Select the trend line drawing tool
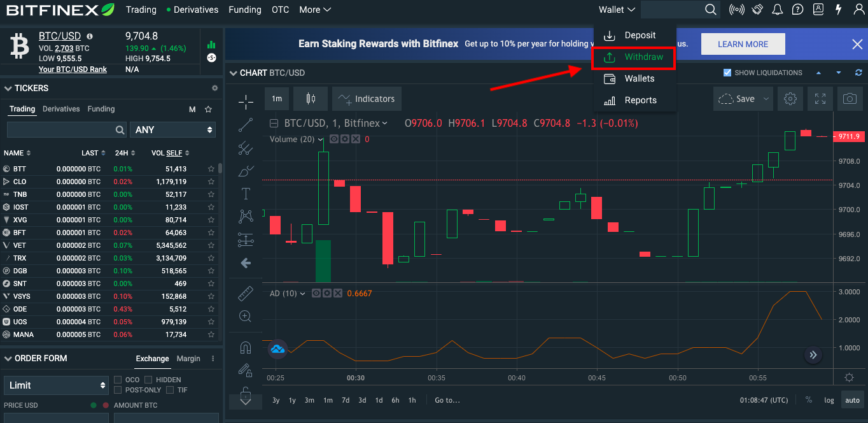Screen dimensions: 868x423 [246, 125]
